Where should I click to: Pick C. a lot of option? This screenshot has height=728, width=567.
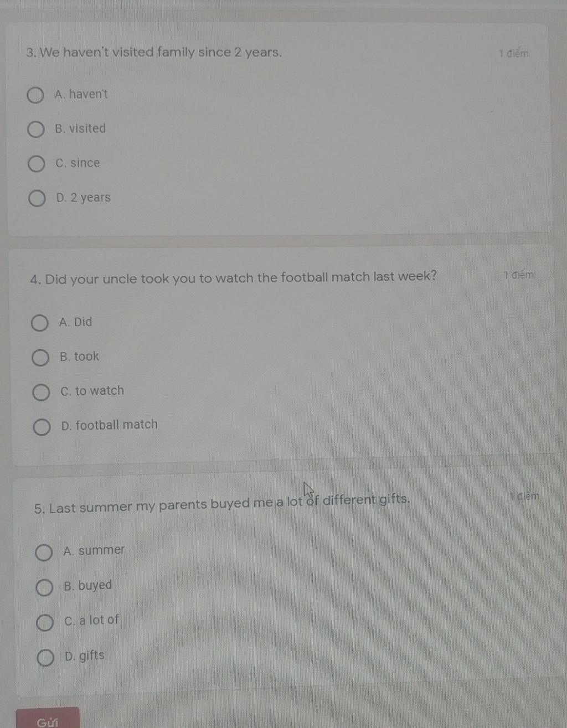pos(45,622)
